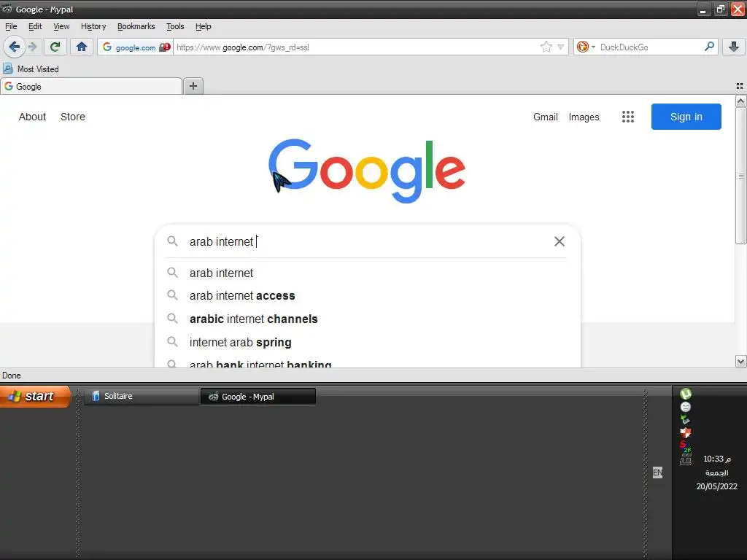The width and height of the screenshot is (747, 560).
Task: Choose suggestion "arabic internet channels"
Action: click(x=366, y=319)
